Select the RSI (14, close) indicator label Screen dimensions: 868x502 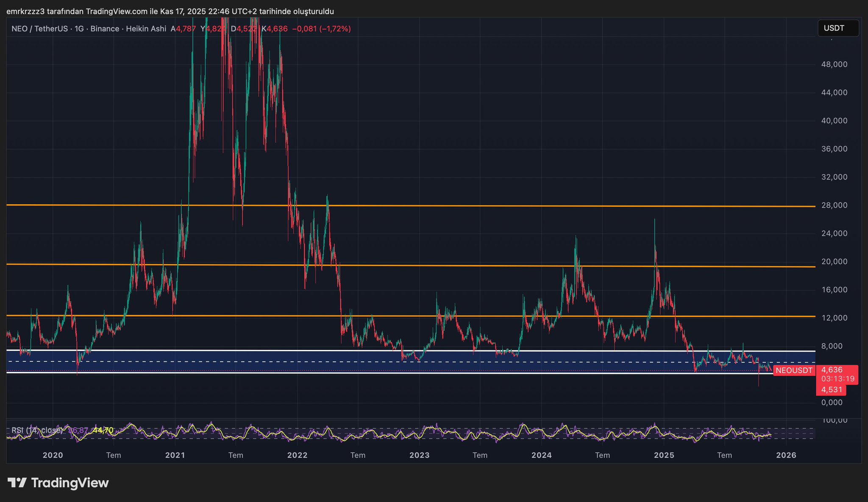(x=37, y=430)
